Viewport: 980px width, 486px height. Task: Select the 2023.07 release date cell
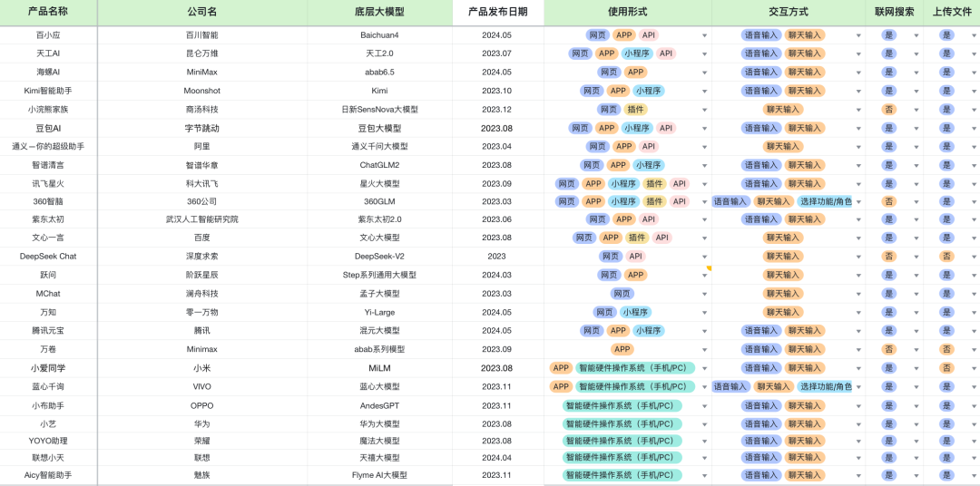(x=497, y=53)
